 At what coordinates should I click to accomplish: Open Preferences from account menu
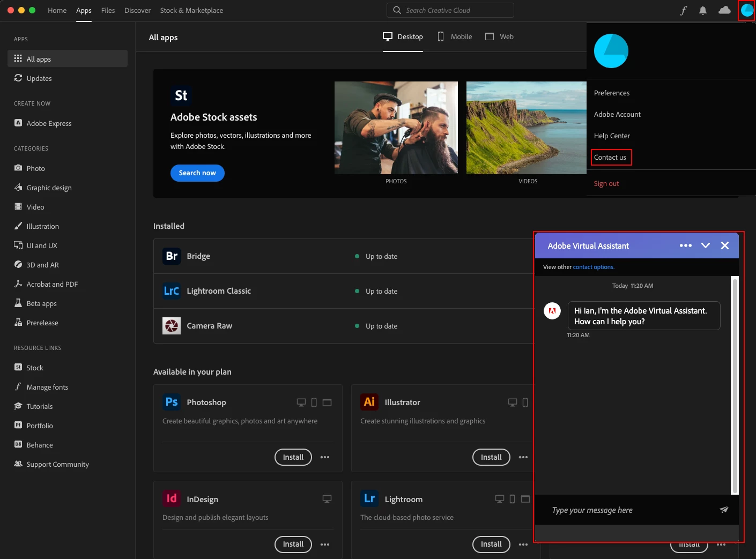[612, 93]
